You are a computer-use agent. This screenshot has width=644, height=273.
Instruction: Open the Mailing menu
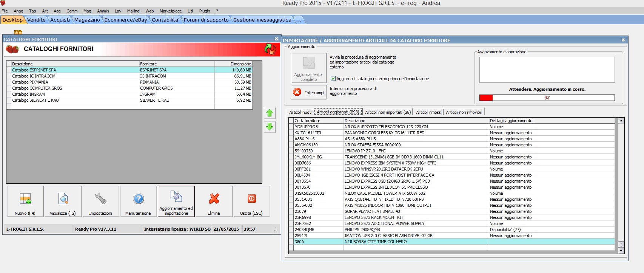tap(133, 11)
